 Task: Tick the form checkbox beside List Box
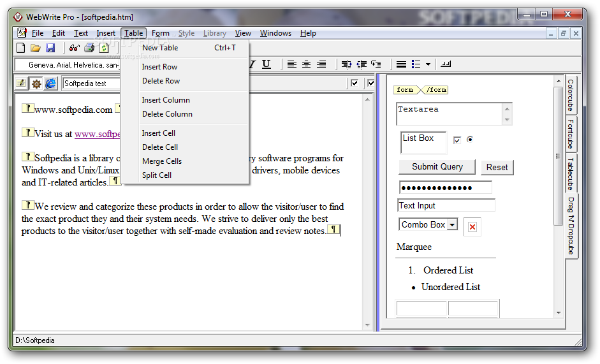click(457, 140)
